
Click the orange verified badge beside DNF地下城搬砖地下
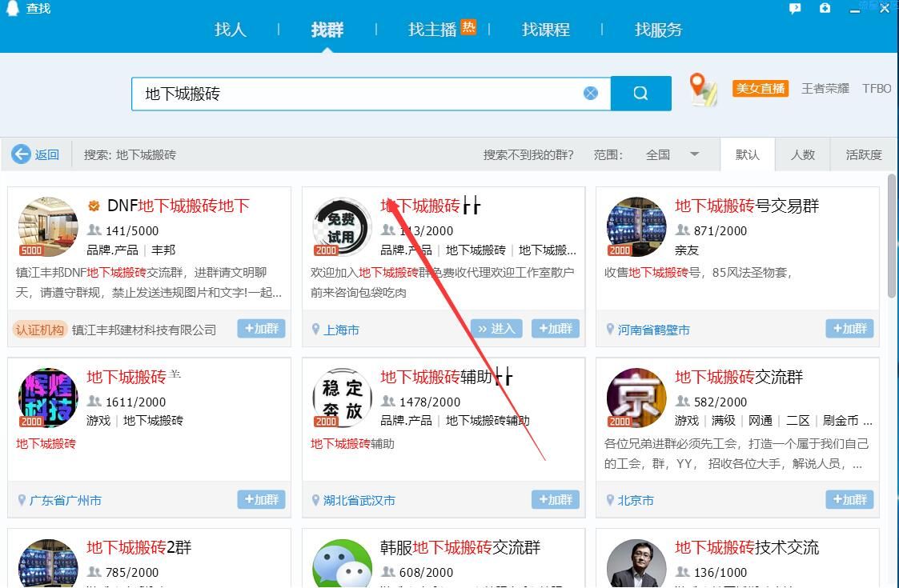coord(94,206)
